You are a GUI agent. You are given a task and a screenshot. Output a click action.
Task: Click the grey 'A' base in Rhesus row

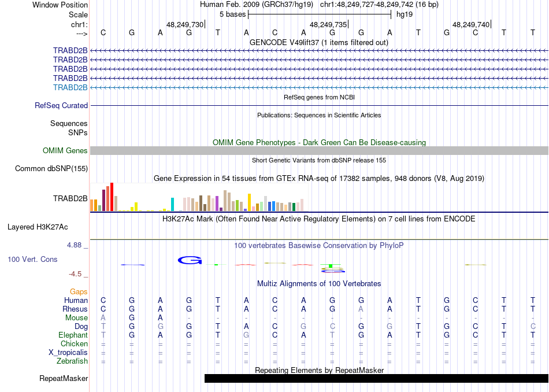point(361,309)
